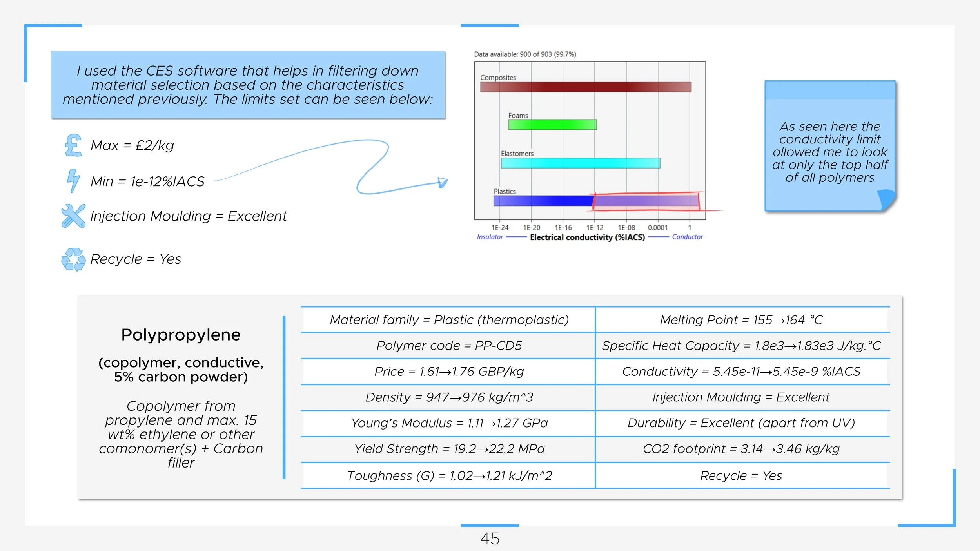Click the pound sterling price icon
This screenshot has height=551, width=980.
73,145
